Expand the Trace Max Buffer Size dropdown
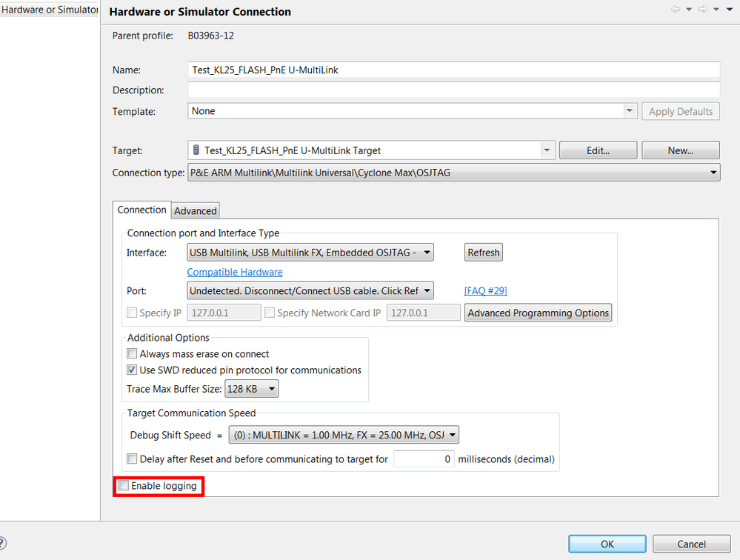740x560 pixels. [x=271, y=389]
